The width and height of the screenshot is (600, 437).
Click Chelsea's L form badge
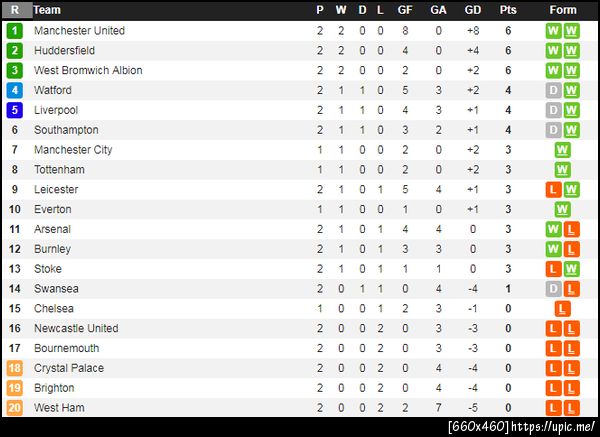[x=562, y=309]
